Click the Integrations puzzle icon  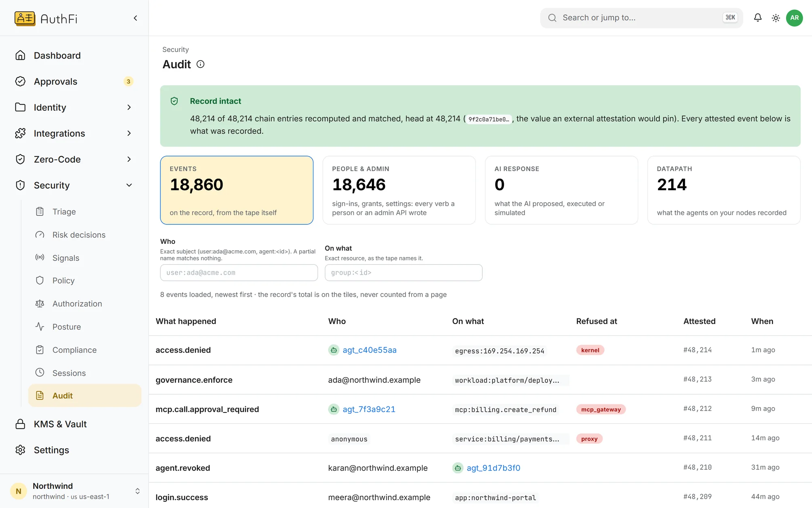[x=20, y=133]
